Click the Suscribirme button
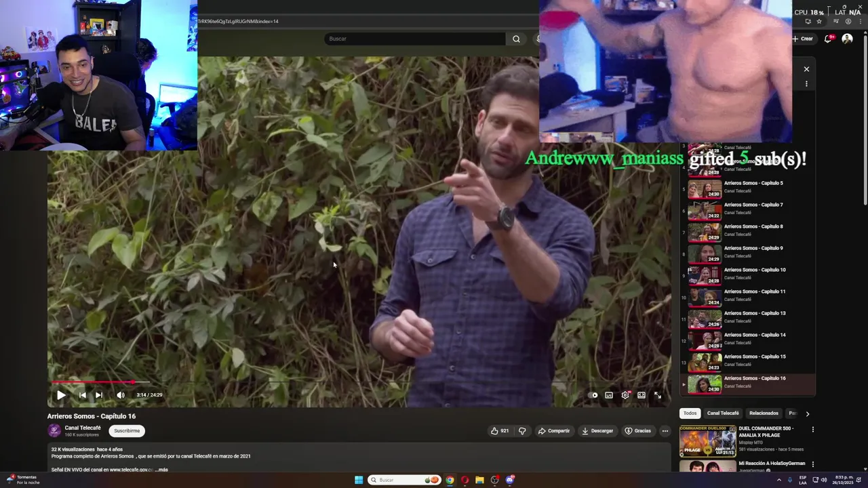This screenshot has height=488, width=868. tap(127, 431)
